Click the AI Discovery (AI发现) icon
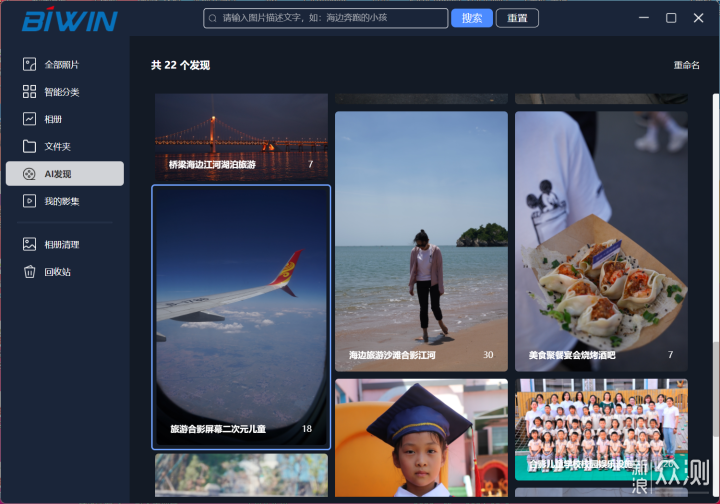The width and height of the screenshot is (720, 504). pos(29,174)
